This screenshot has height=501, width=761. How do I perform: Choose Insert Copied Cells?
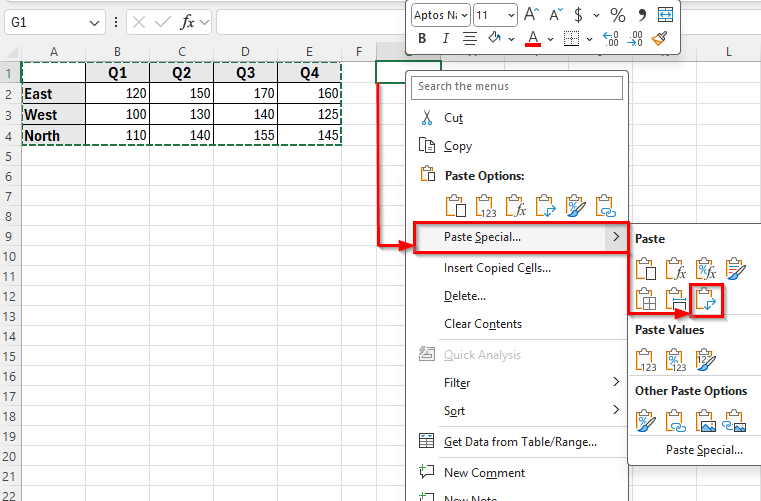(x=517, y=268)
